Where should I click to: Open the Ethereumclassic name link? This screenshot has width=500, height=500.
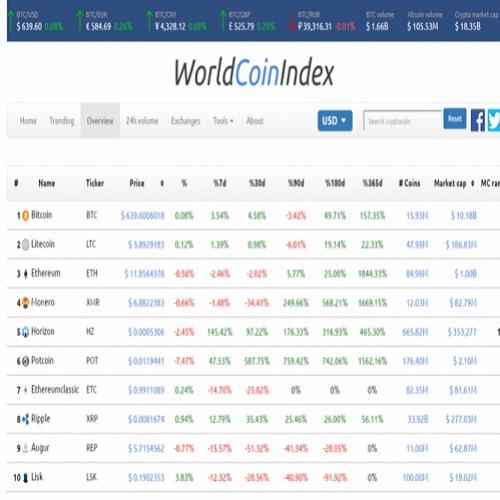coord(55,389)
